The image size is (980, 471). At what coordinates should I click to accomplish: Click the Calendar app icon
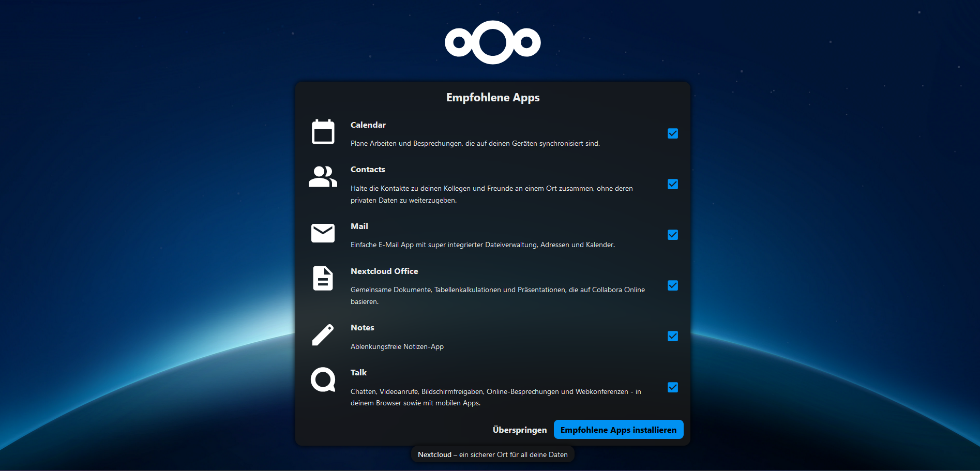tap(323, 132)
